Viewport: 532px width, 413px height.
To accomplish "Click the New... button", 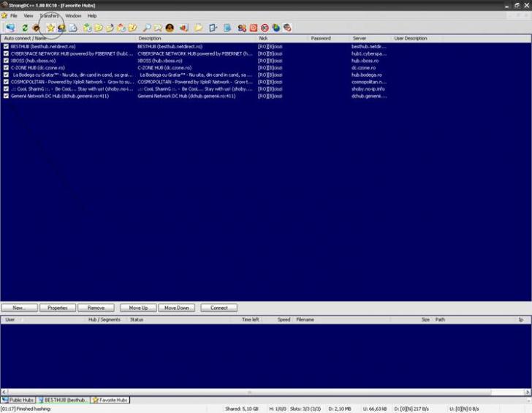I will (x=19, y=308).
